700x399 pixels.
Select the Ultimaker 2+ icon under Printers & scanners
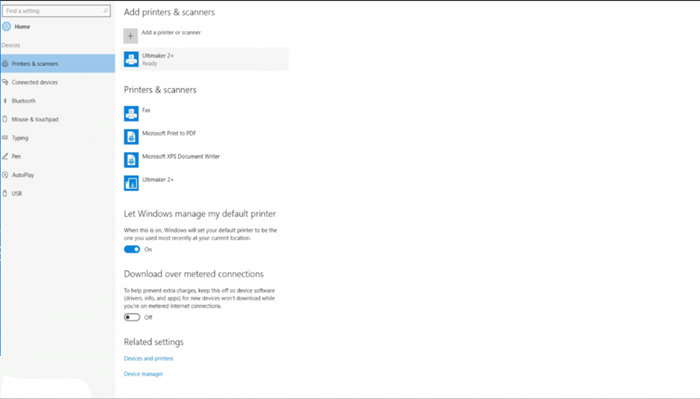click(131, 183)
